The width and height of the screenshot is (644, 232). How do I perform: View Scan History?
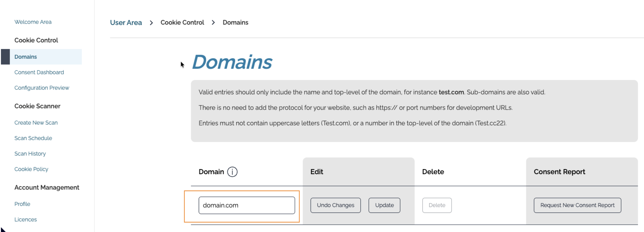[x=30, y=154]
